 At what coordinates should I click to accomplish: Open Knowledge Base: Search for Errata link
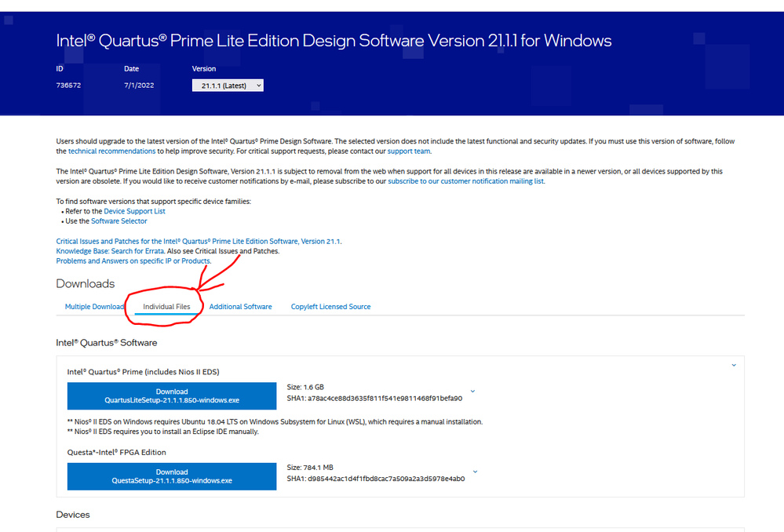110,251
